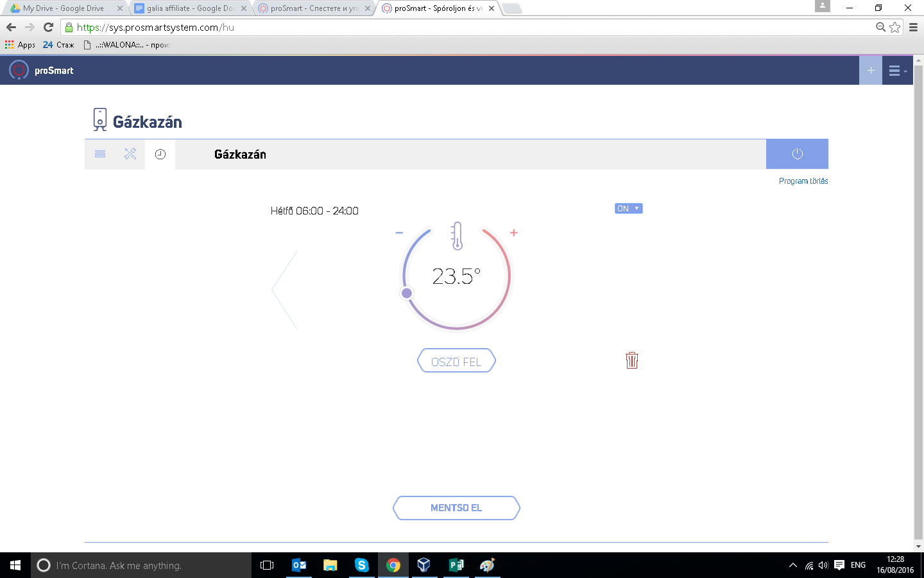Switch to My Drive - Google Drive tab
This screenshot has width=924, height=578.
pyautogui.click(x=65, y=8)
